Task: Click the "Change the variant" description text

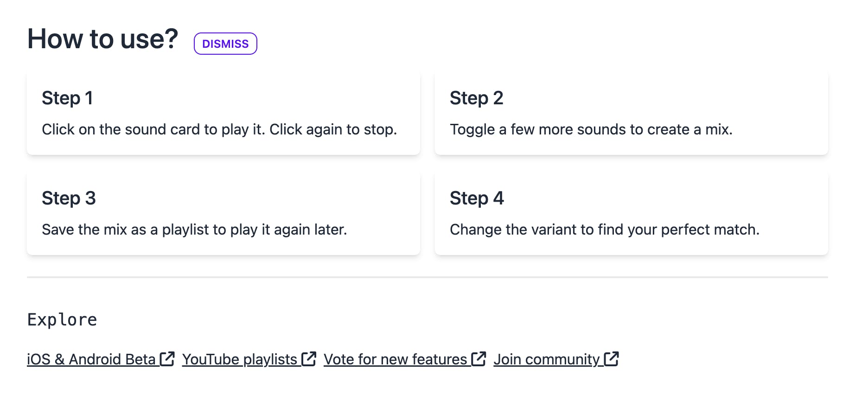Action: coord(605,229)
